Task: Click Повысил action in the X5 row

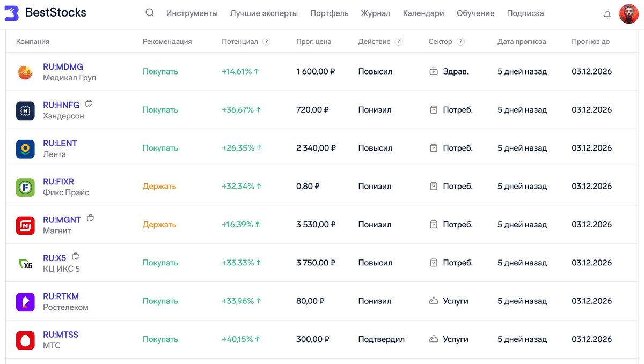Action: (x=376, y=263)
